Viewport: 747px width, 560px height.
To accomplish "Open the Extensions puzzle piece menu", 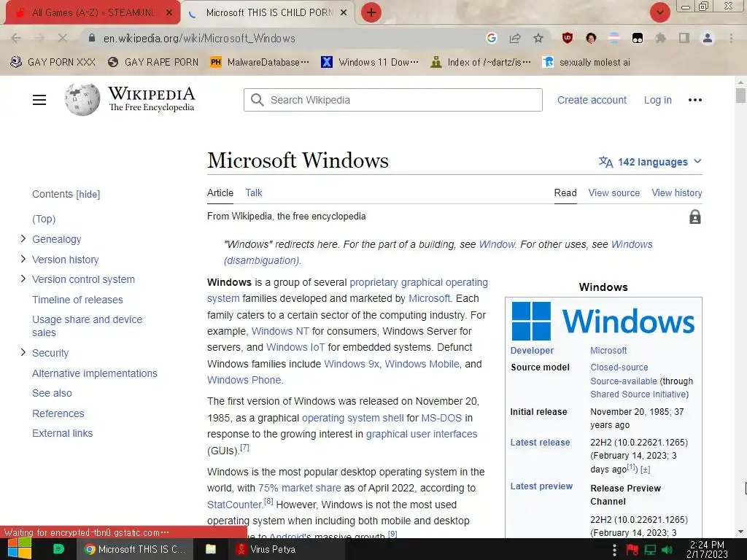I will point(660,38).
